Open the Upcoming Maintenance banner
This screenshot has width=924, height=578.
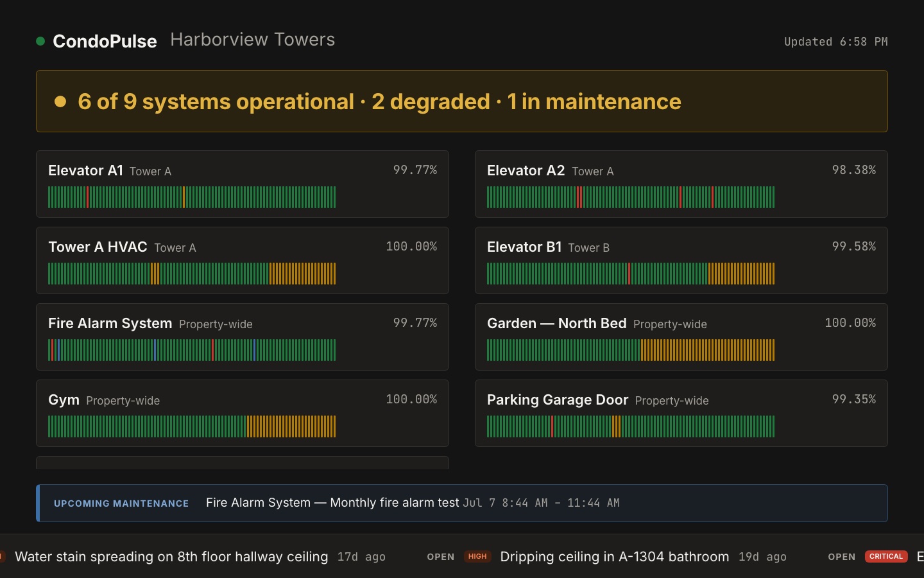[462, 503]
